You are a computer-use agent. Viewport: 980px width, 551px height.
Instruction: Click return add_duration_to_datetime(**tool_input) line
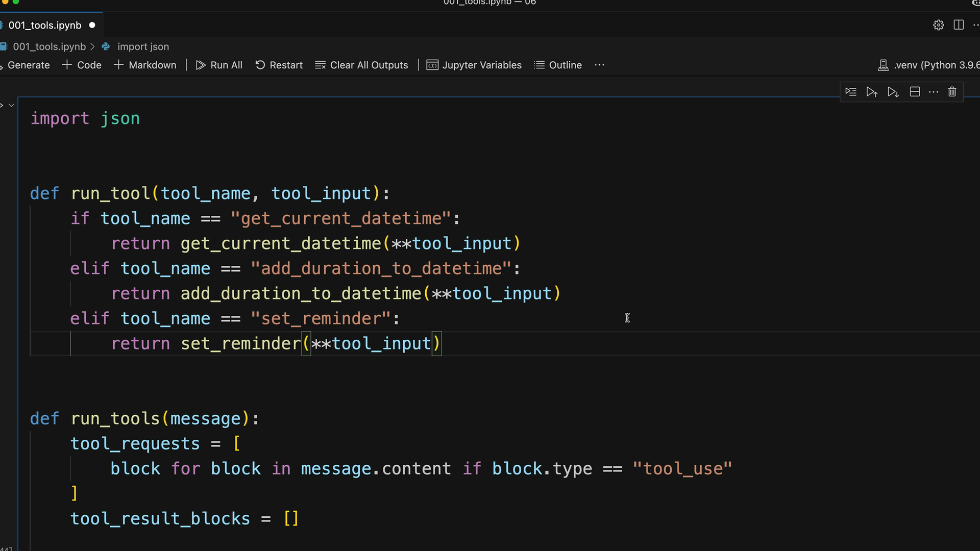[336, 293]
